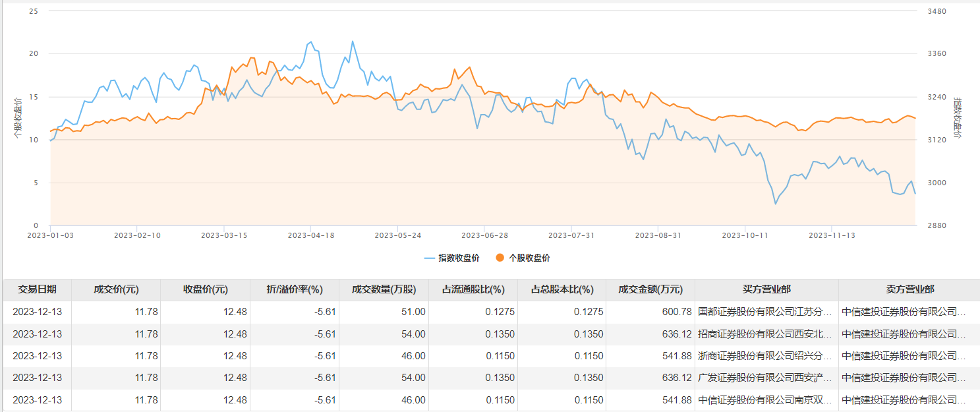Select the 卖方营业部 column header
This screenshot has width=980, height=412.
(909, 289)
